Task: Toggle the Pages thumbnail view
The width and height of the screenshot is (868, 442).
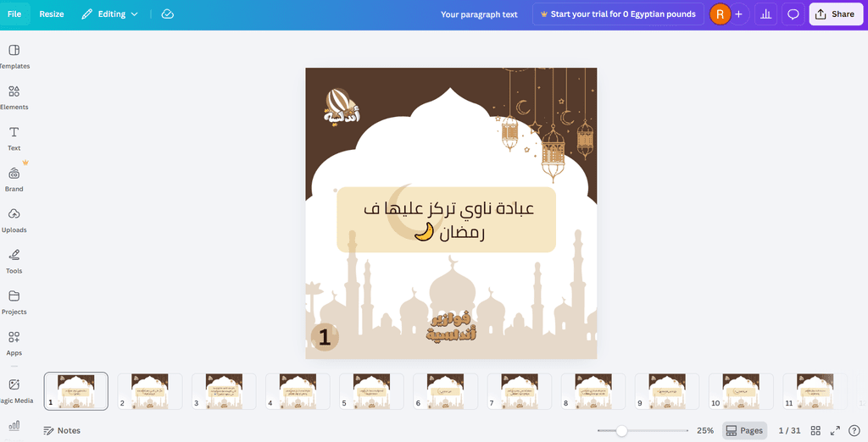Action: (x=744, y=430)
